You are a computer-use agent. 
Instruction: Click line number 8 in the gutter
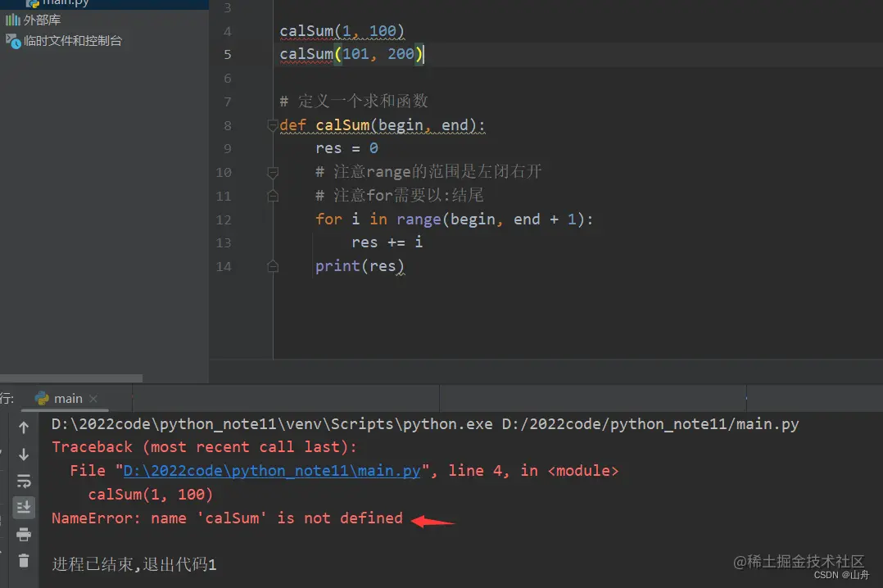click(x=228, y=125)
